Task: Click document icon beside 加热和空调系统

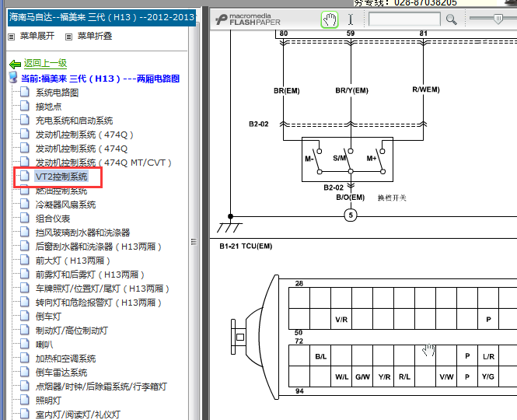Action: pos(25,358)
